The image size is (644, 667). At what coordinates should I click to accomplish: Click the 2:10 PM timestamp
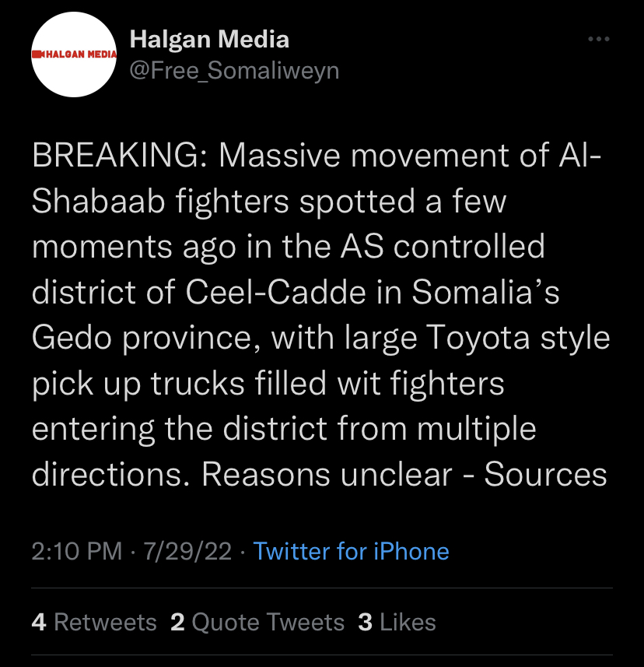pos(76,551)
